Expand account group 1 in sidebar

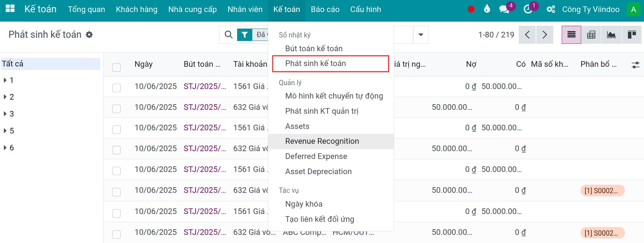coord(5,80)
